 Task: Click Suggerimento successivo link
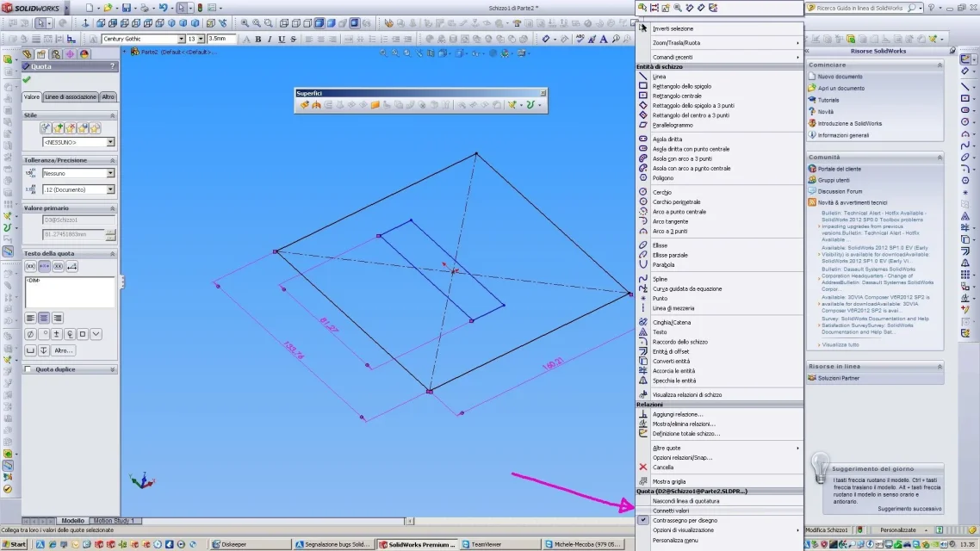coord(909,509)
